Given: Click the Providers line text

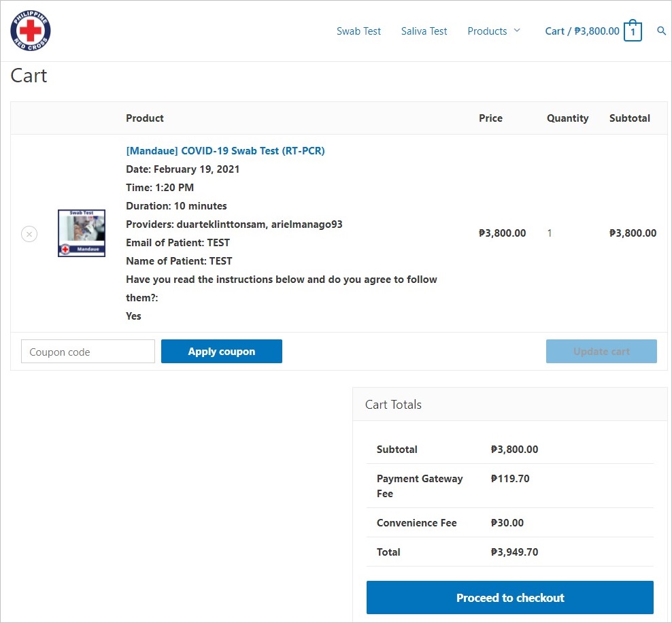Looking at the screenshot, I should 234,224.
